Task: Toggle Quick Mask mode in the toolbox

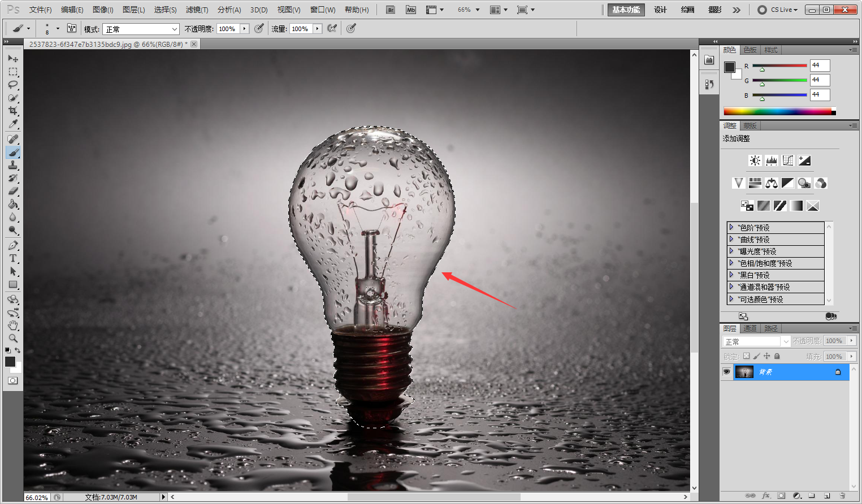Action: click(12, 381)
